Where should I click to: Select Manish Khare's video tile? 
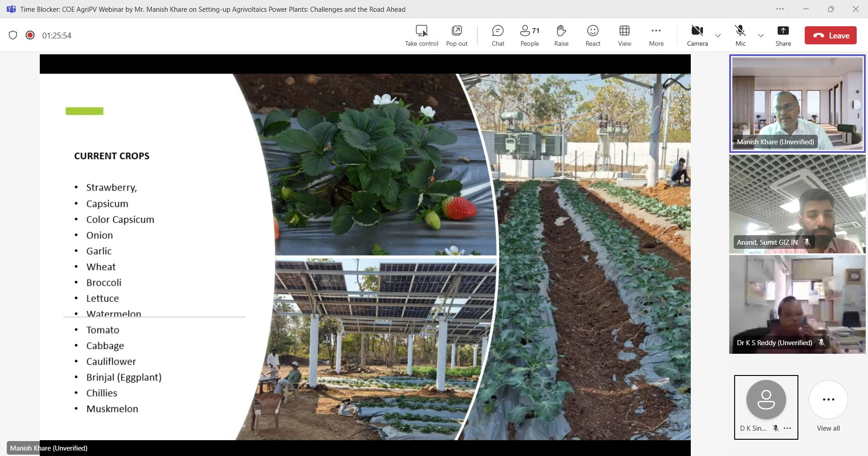(x=797, y=104)
